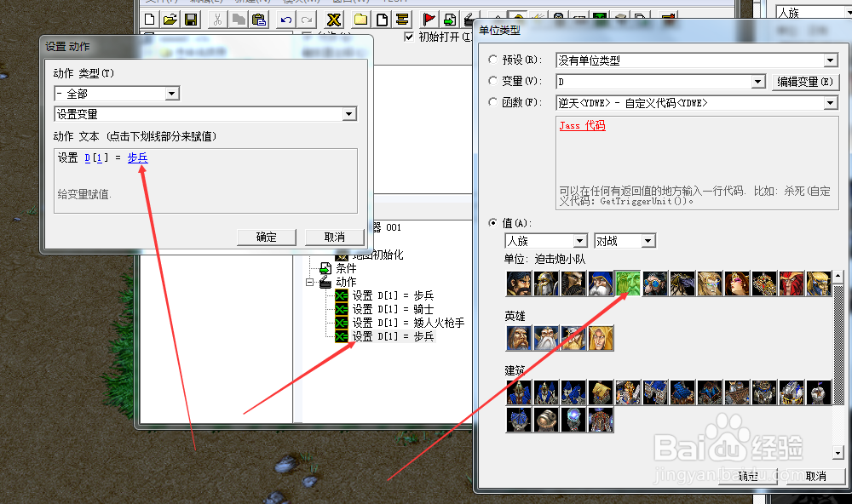
Task: Select the 设置 D[1] = 骑士 action
Action: click(x=393, y=309)
